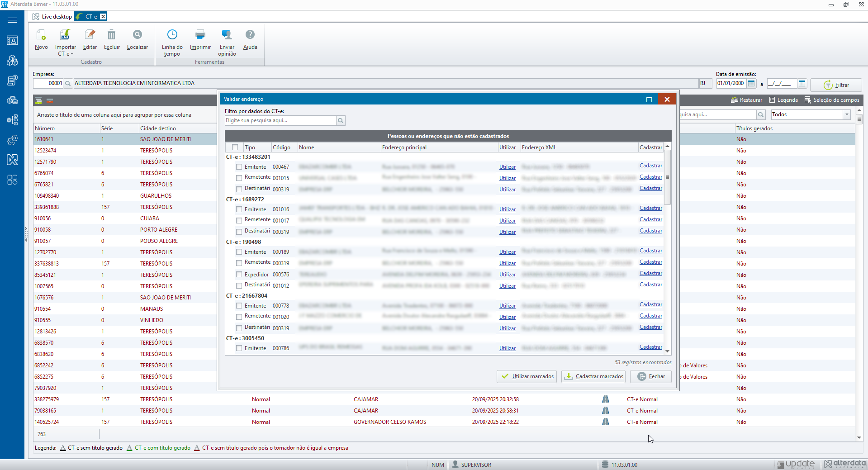Screen dimensions: 868x470
Task: Collapse the left sidebar with the splitter handle
Action: pos(26,234)
